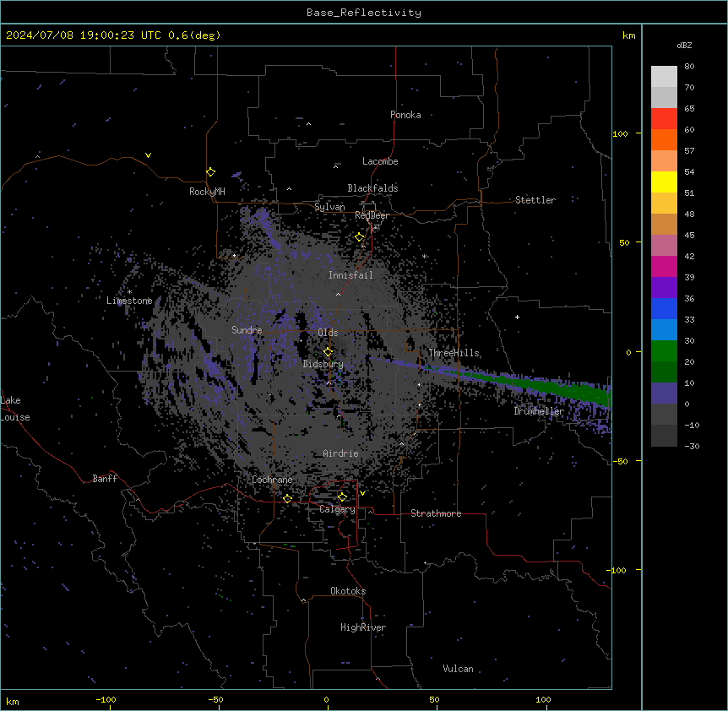Click the Cochrane label
This screenshot has height=711, width=728.
[272, 480]
